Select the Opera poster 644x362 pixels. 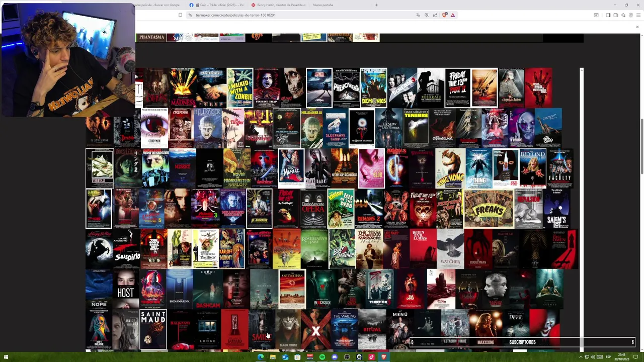(313, 209)
